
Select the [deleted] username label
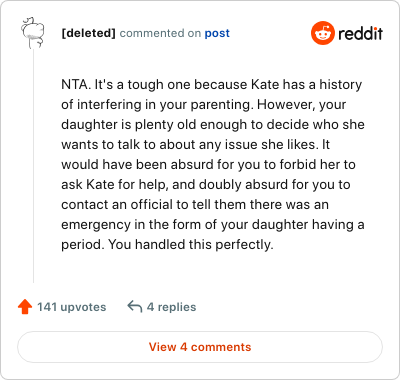[x=88, y=33]
